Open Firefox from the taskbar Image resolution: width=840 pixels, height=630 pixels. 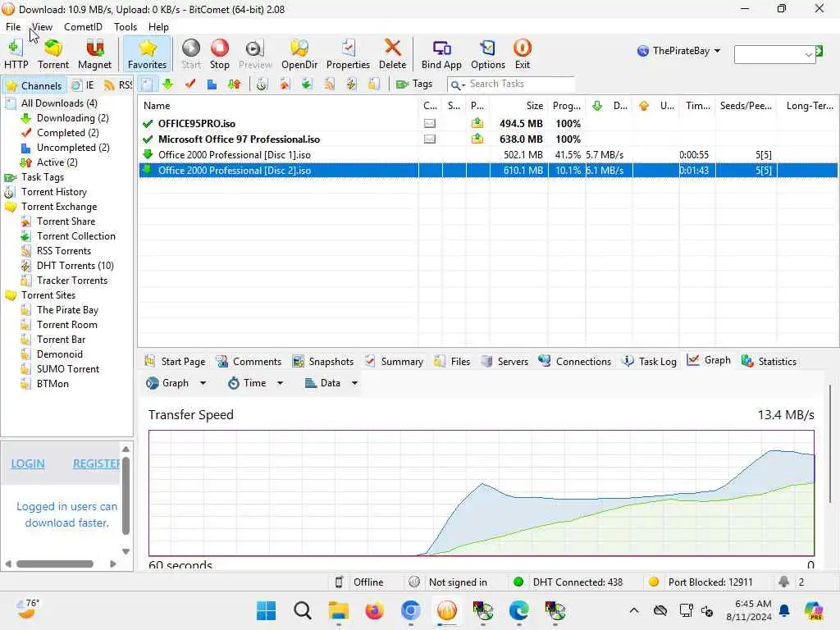[x=374, y=610]
